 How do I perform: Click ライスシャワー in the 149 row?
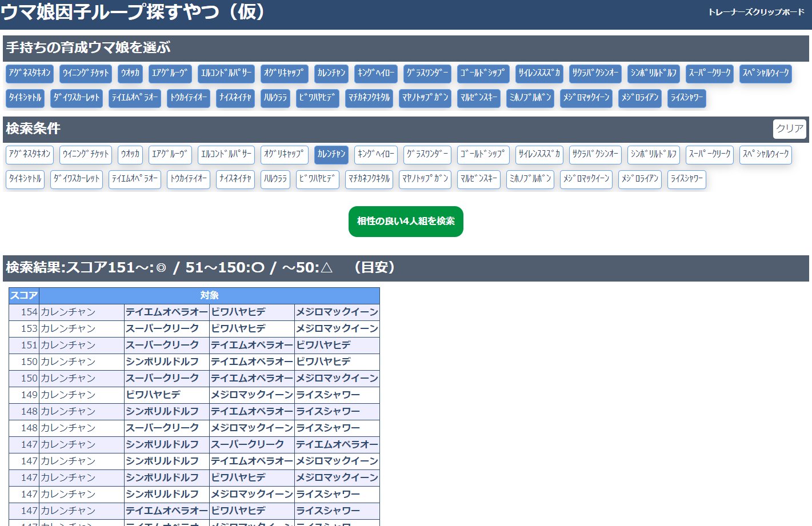pos(337,395)
